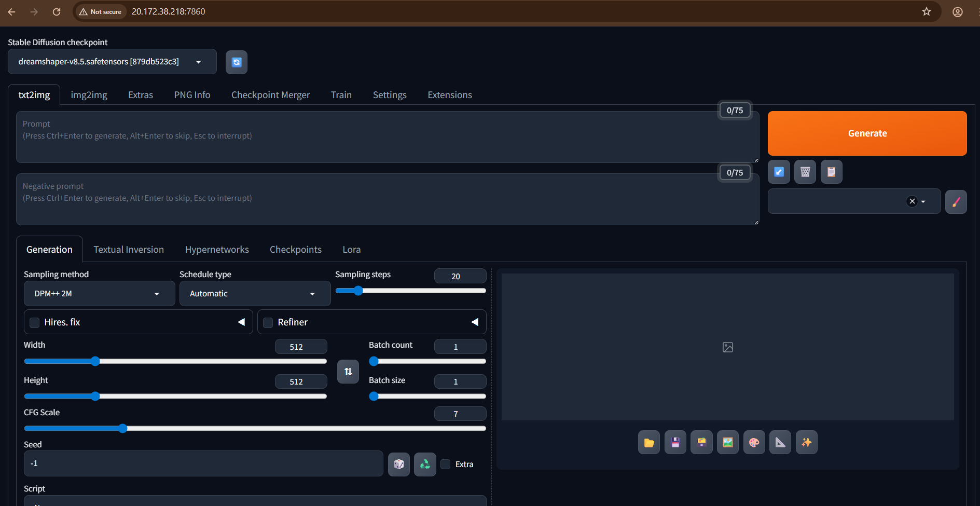This screenshot has width=980, height=506.
Task: Enable the Hires. fix checkbox
Action: (35, 322)
